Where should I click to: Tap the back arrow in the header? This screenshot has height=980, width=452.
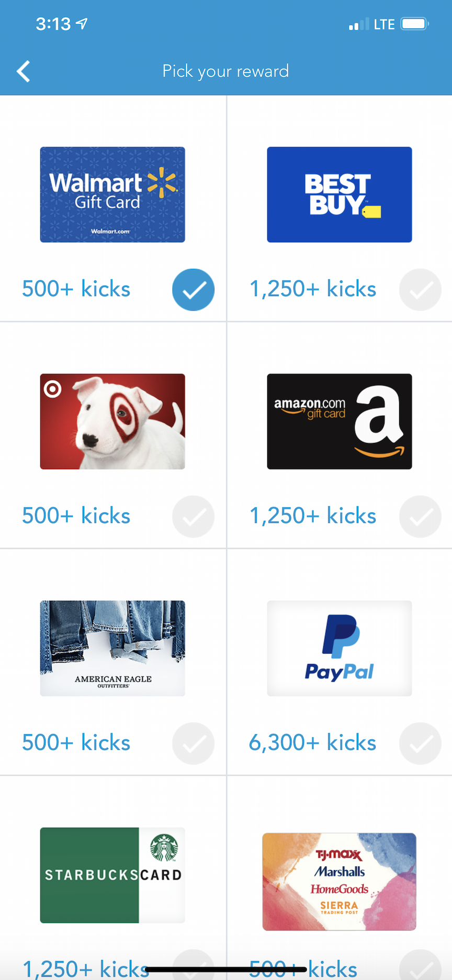(23, 71)
